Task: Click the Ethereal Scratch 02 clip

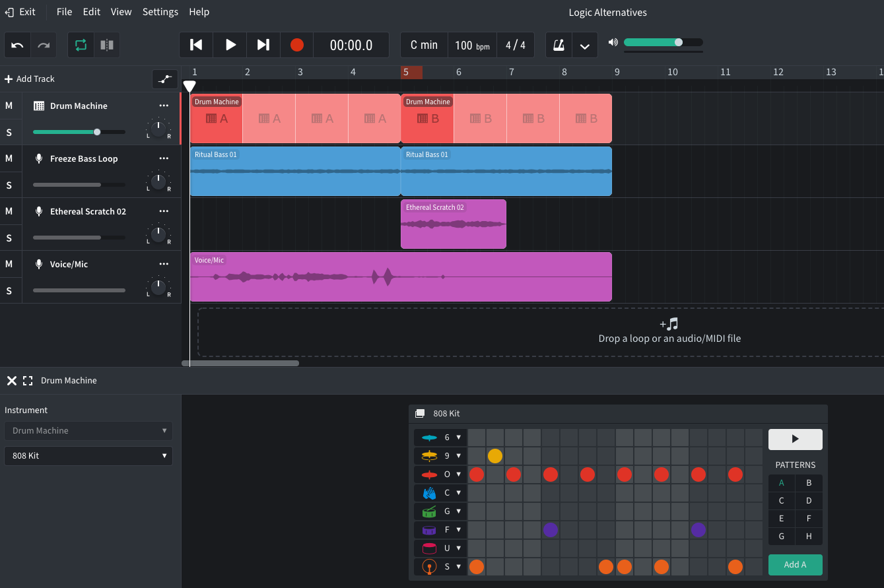Action: point(453,224)
